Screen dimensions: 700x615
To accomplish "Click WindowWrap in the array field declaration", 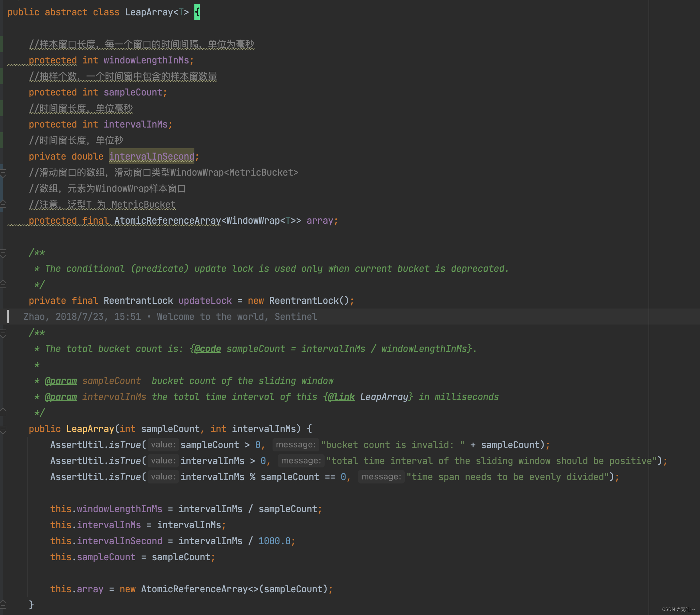I will (x=253, y=220).
